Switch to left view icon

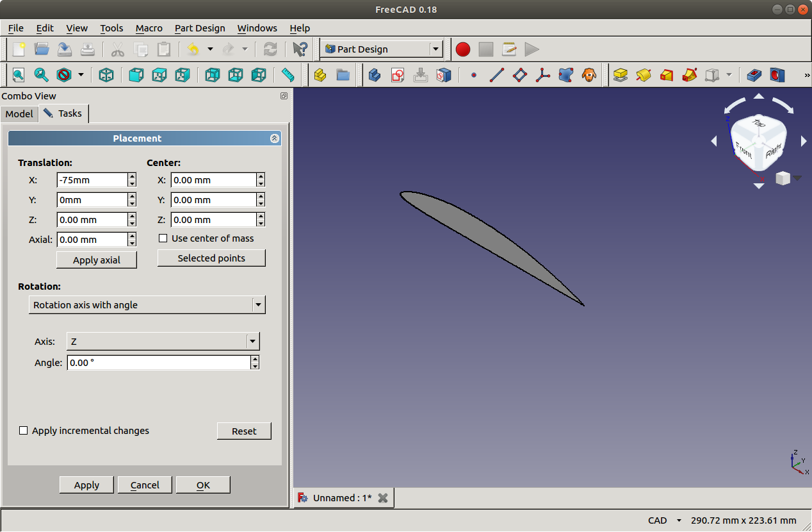tap(259, 75)
